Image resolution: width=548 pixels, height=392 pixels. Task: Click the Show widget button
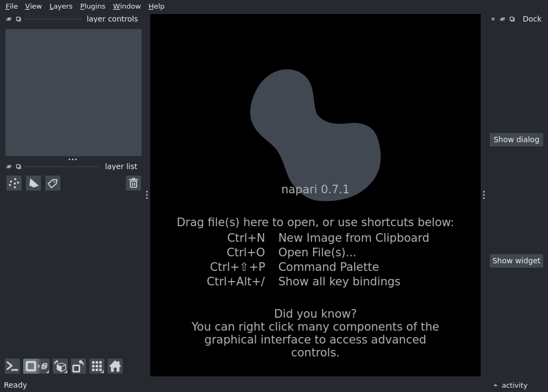click(x=516, y=261)
